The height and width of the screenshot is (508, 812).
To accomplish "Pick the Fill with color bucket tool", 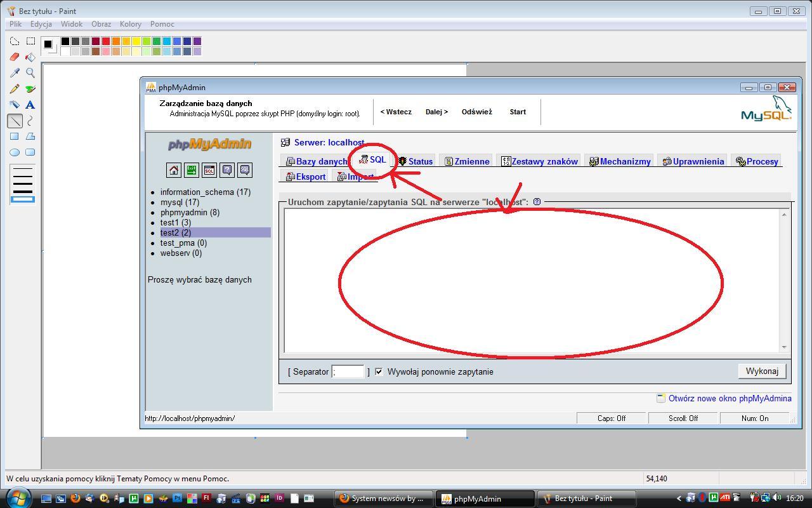I will (30, 57).
